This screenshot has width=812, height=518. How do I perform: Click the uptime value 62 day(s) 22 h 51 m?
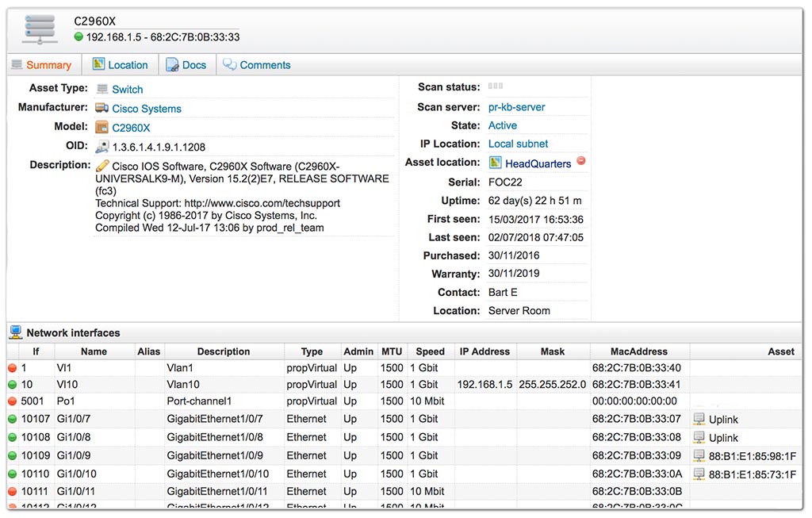tap(534, 201)
